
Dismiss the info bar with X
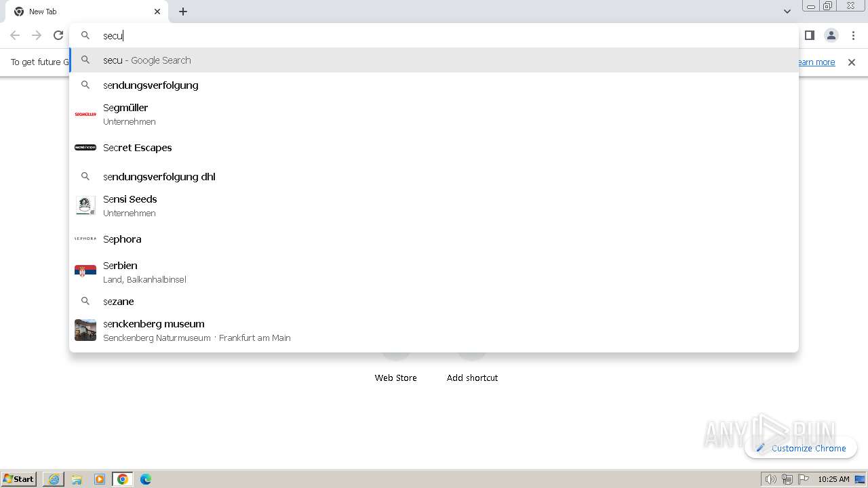(852, 62)
